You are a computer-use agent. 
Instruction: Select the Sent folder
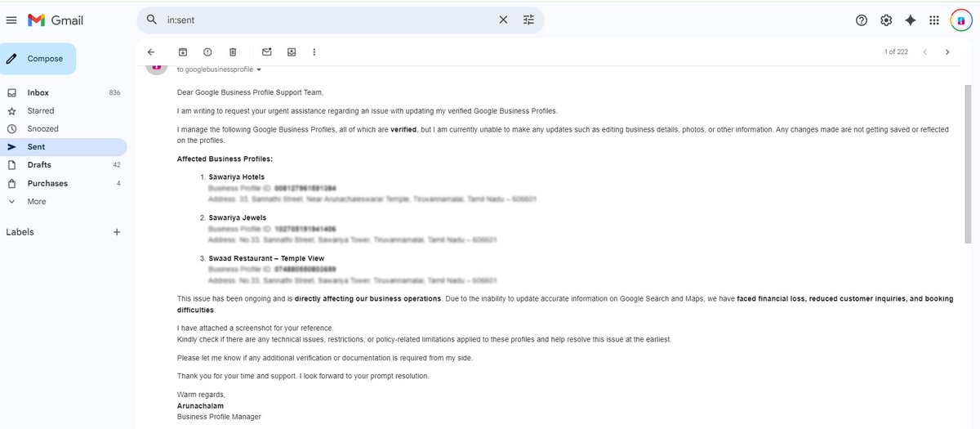[x=63, y=147]
